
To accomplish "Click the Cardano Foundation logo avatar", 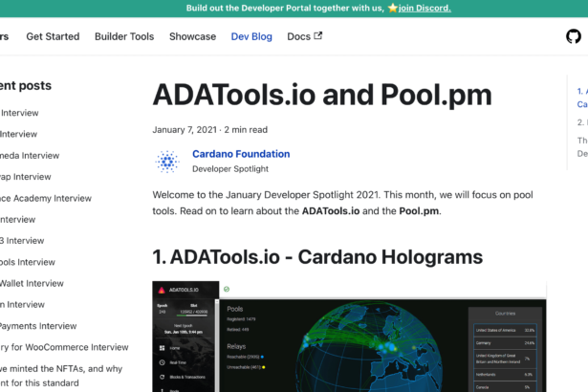I will coord(168,161).
